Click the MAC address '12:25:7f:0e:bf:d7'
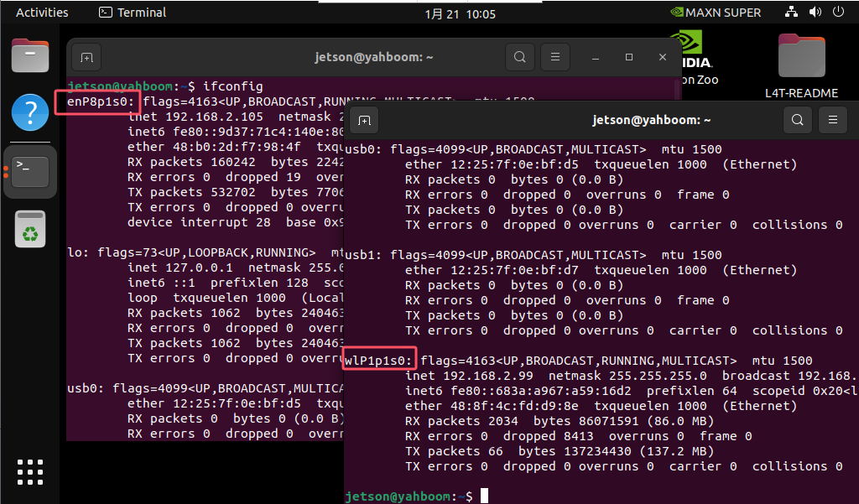This screenshot has height=504, width=859. pos(514,270)
